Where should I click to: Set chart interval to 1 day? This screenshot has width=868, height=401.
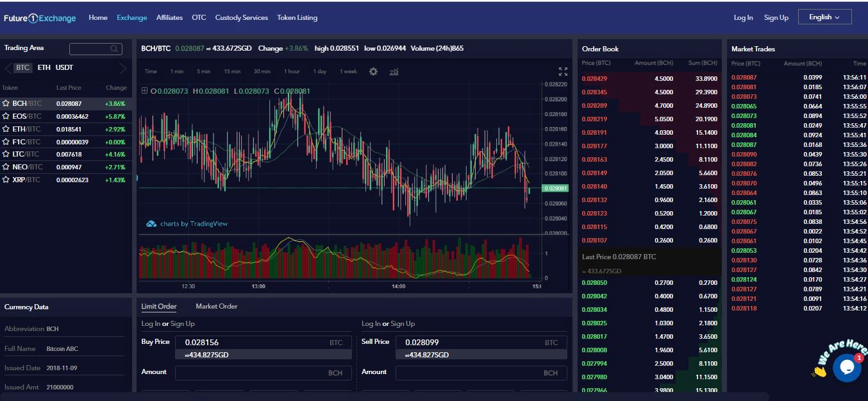(320, 71)
